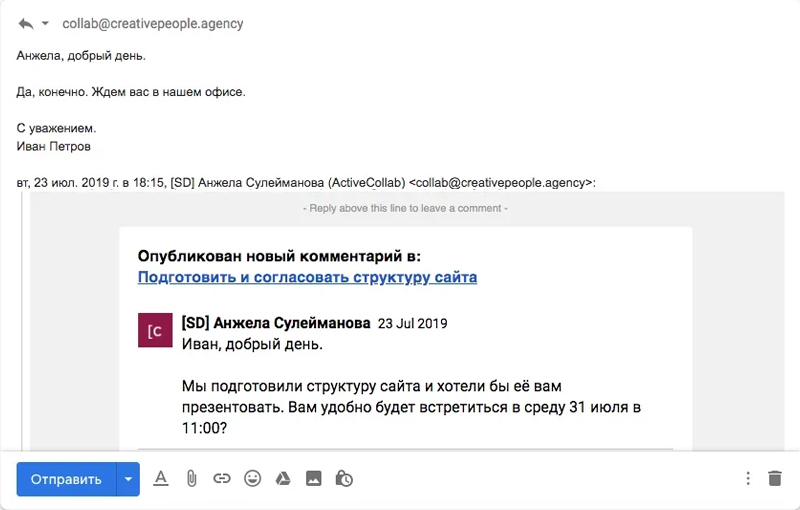Viewport: 800px width, 510px height.
Task: Open link Подготовить и согласовать структуру сайта
Action: tap(307, 277)
